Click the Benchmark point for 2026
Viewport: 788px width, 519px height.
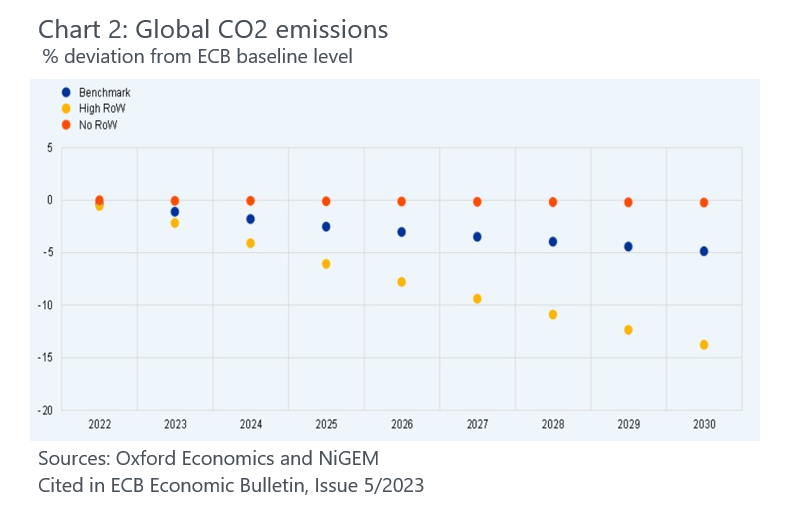click(x=402, y=232)
